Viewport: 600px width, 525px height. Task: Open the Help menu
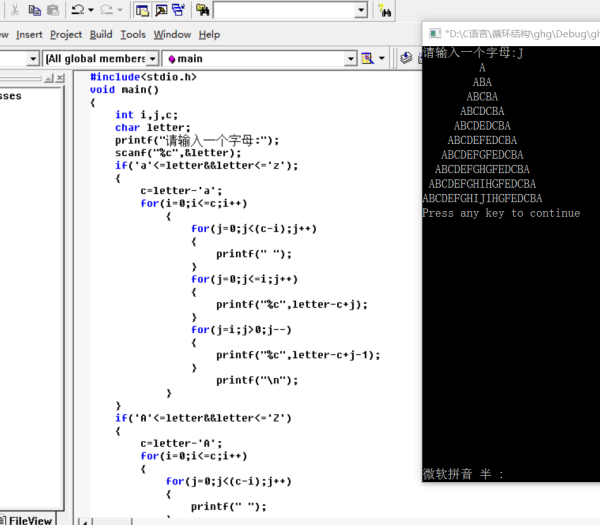(x=209, y=35)
